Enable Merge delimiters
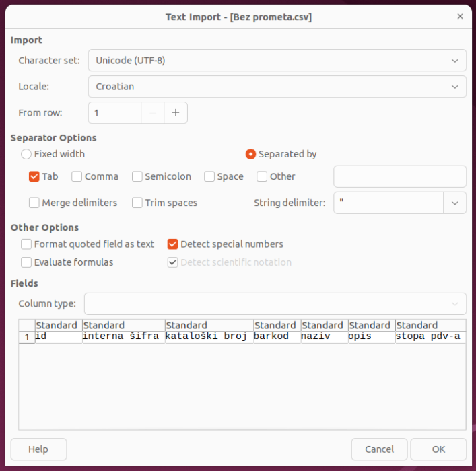This screenshot has height=471, width=476. pos(34,203)
